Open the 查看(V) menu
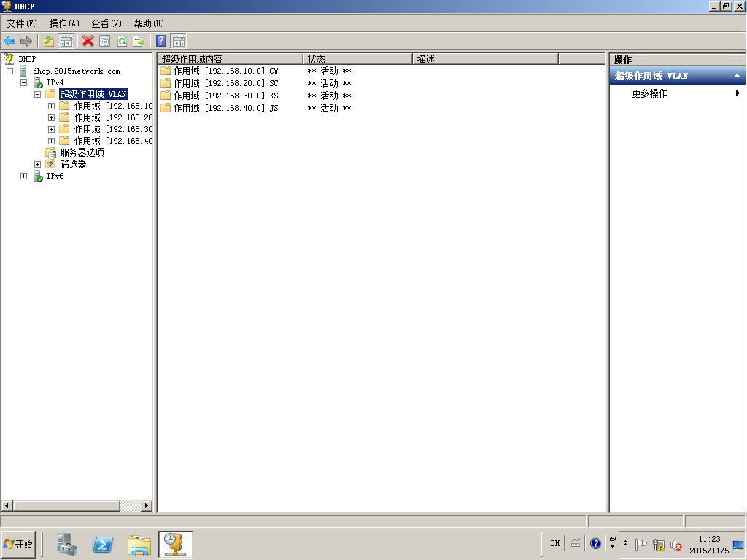The image size is (747, 560). coord(107,23)
